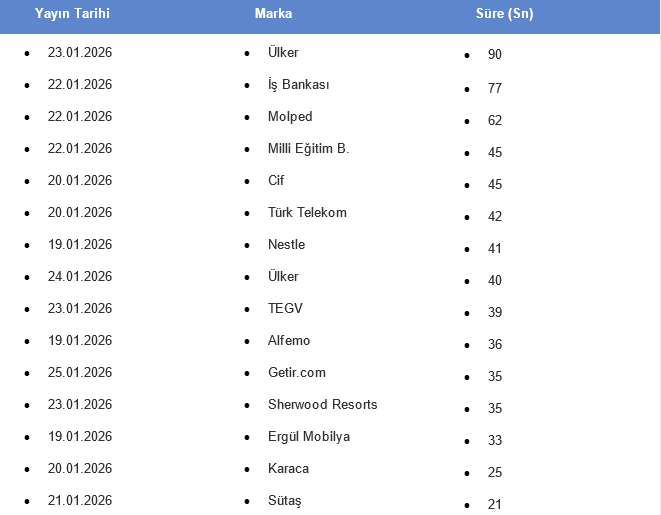Click the Sherwood Resorts entry

[x=322, y=405]
